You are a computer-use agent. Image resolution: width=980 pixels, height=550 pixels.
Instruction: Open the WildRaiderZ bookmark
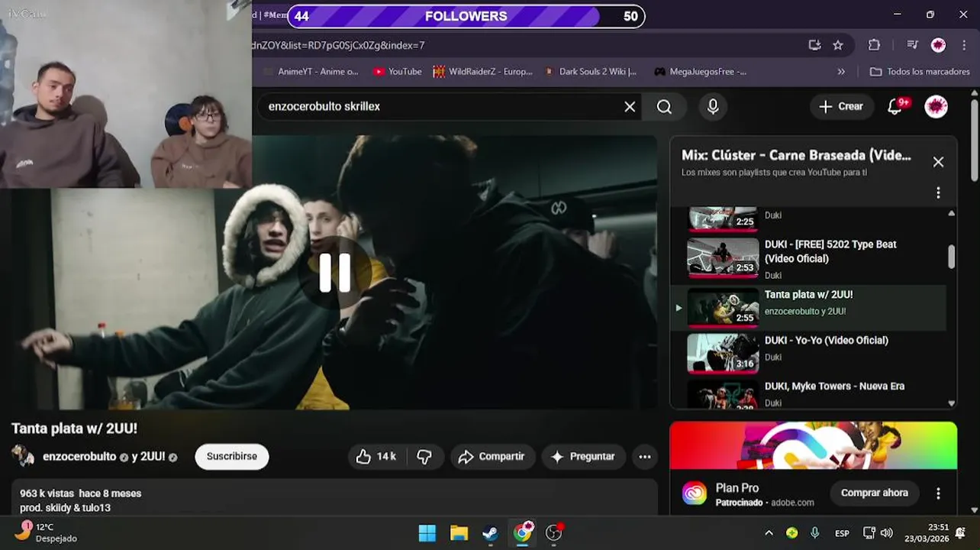coord(483,72)
